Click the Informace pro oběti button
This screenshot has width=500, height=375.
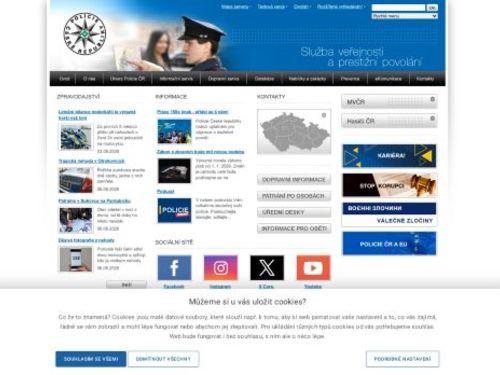pyautogui.click(x=294, y=229)
